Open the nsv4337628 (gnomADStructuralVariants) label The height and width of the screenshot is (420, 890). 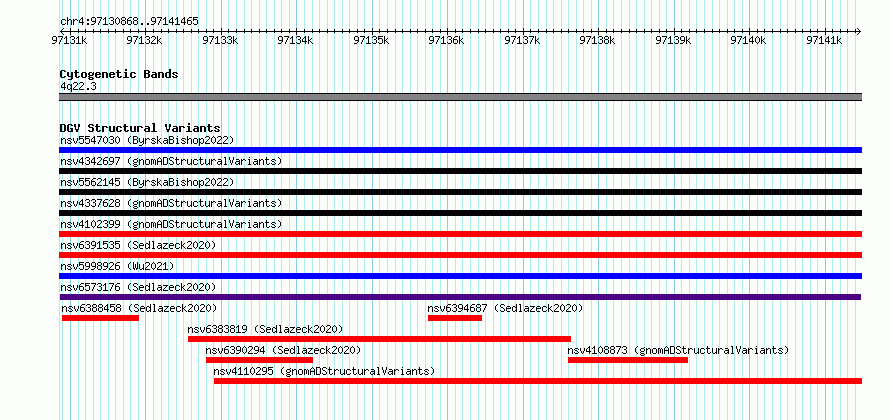click(171, 203)
